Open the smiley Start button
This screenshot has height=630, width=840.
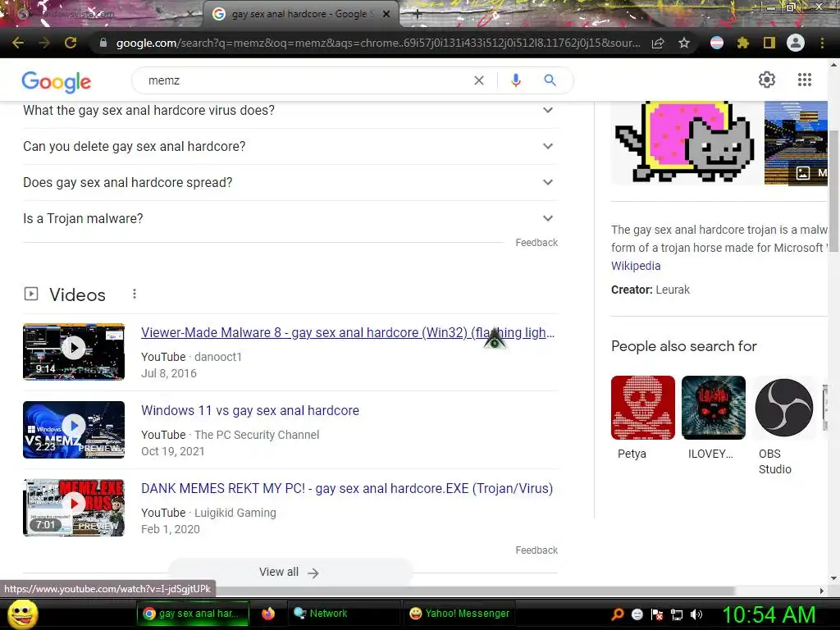22,614
